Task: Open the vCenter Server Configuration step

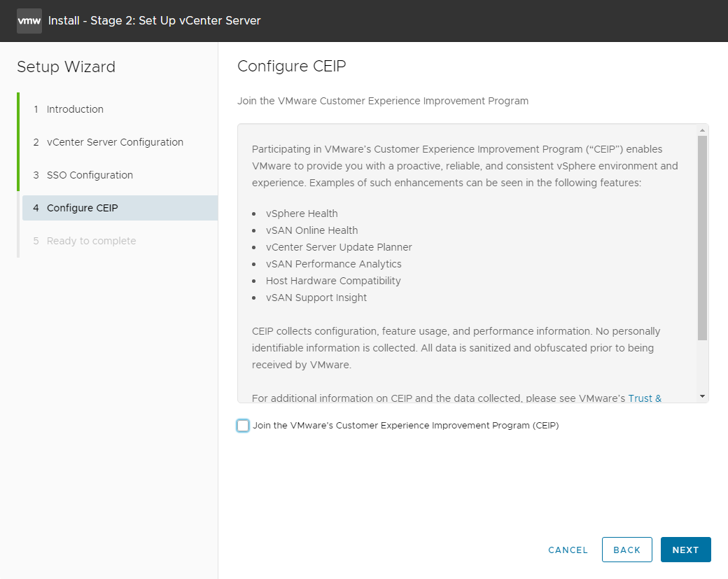Action: (x=115, y=142)
